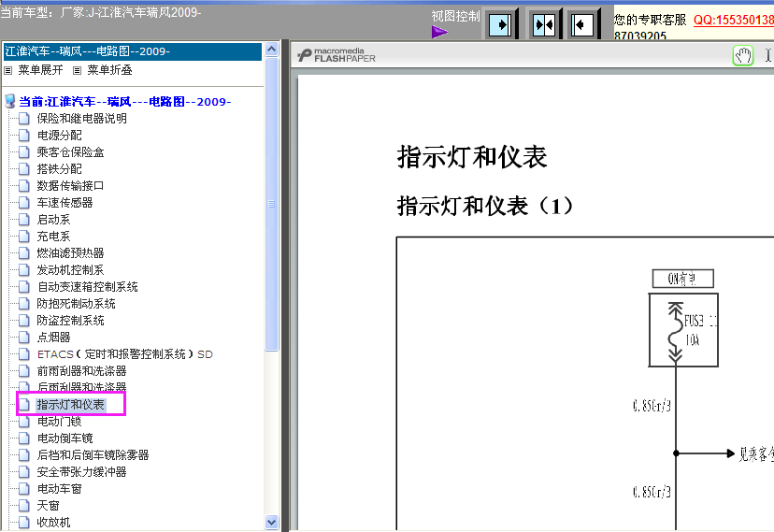Open 电动倒车镜 diagram
Image resolution: width=774 pixels, height=532 pixels.
click(64, 439)
